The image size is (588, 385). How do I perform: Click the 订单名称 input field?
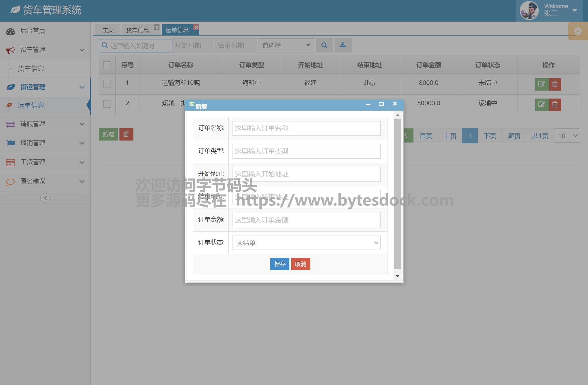point(306,128)
